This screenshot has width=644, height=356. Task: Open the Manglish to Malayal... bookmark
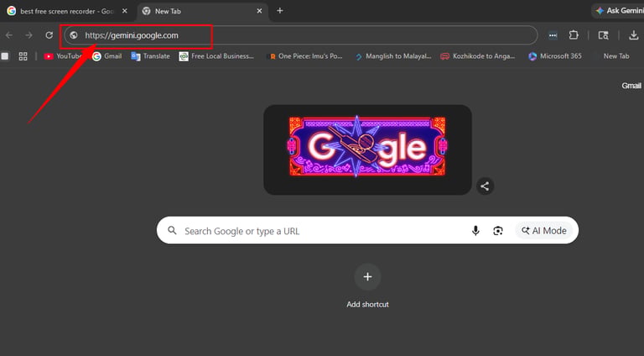[x=393, y=56]
